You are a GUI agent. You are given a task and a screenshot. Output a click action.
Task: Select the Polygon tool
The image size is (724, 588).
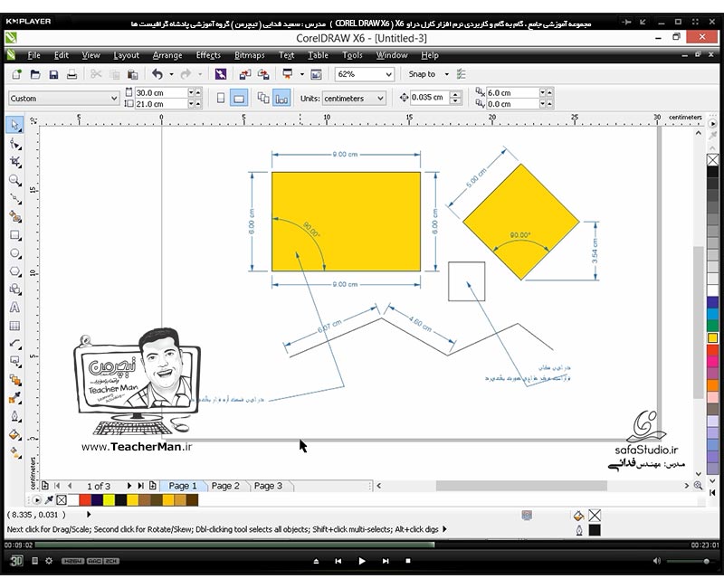point(14,271)
